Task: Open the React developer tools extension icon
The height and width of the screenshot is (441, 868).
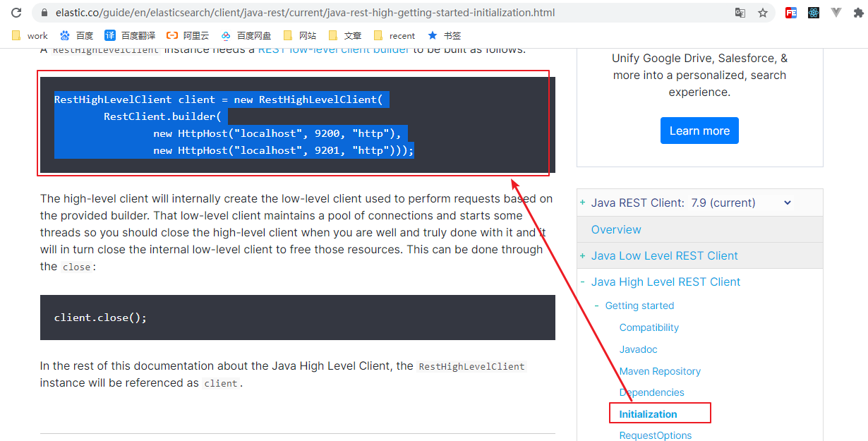Action: [x=814, y=13]
